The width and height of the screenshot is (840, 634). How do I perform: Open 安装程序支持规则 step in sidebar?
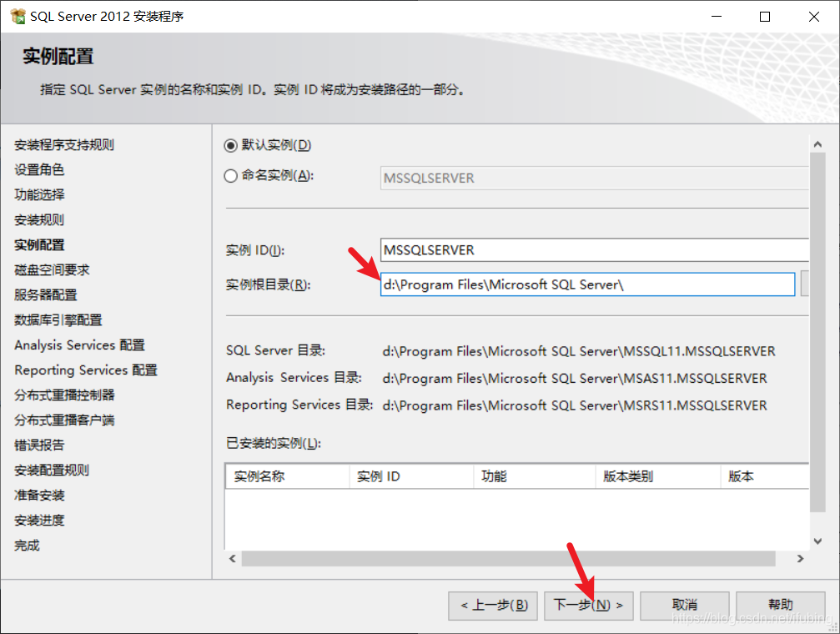pos(63,144)
